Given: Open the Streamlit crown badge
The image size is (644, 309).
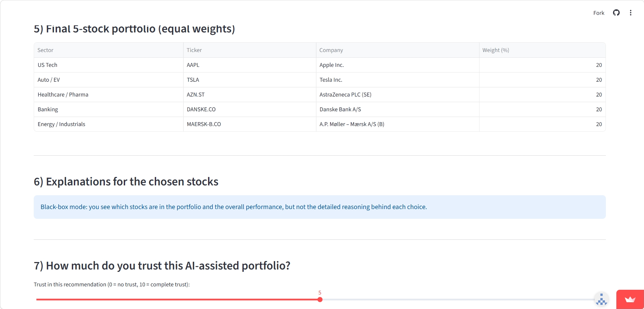Looking at the screenshot, I should pyautogui.click(x=630, y=299).
